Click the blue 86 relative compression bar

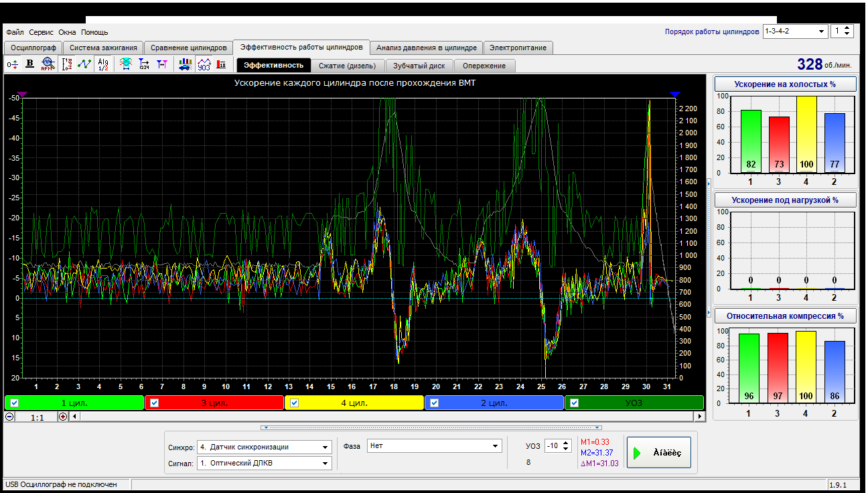click(834, 372)
